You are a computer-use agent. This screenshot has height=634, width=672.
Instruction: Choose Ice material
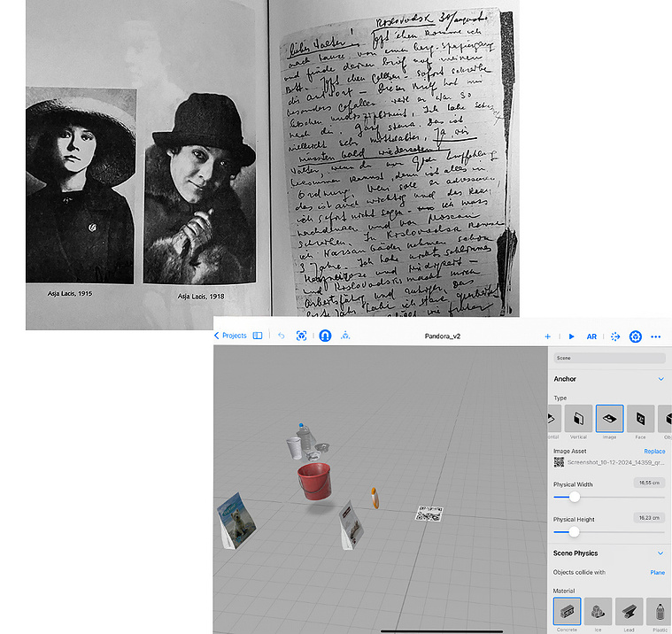point(598,611)
